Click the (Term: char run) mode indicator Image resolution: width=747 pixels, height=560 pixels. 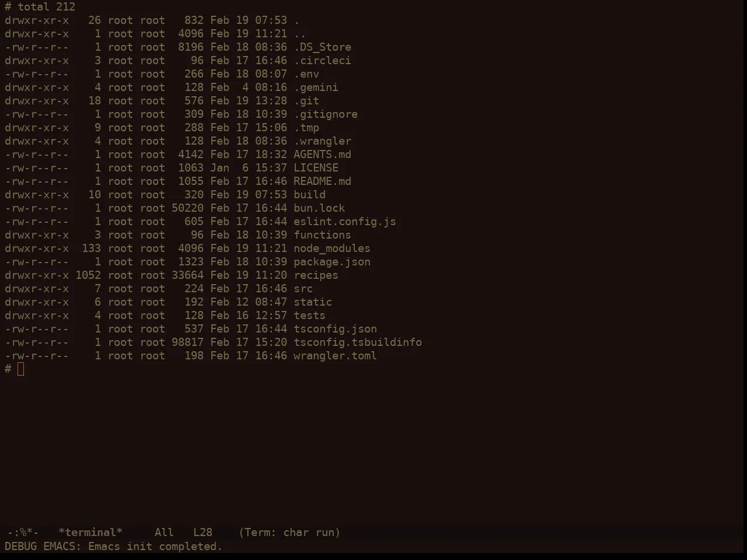(x=289, y=532)
